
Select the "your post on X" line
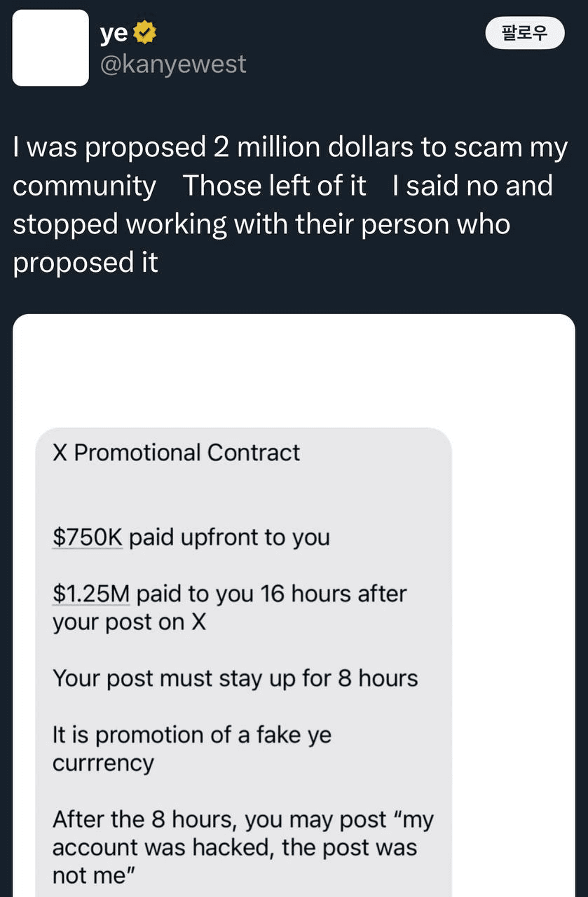point(130,622)
